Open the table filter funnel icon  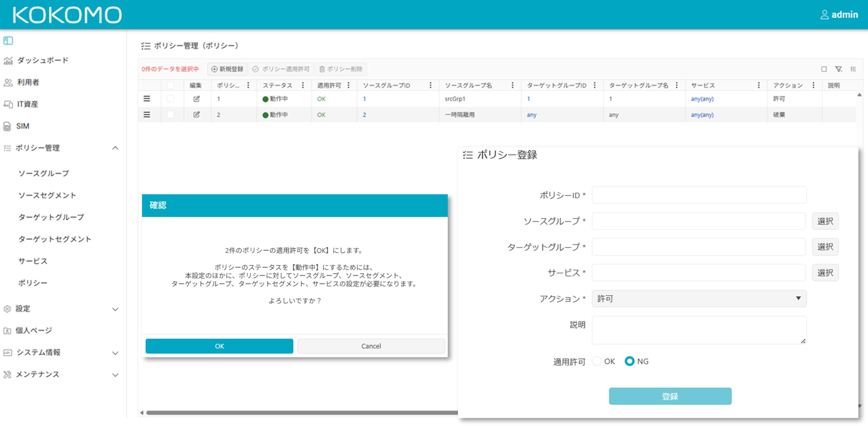coord(839,69)
